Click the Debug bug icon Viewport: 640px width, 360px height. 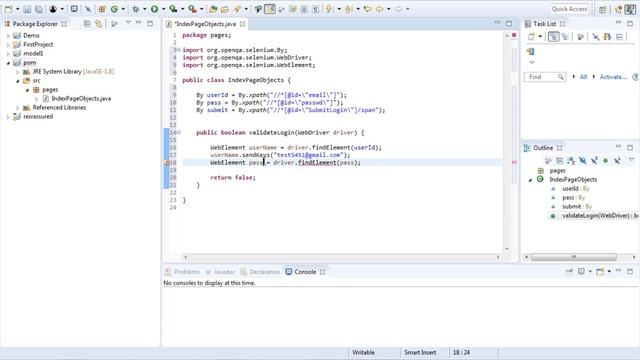click(x=136, y=9)
